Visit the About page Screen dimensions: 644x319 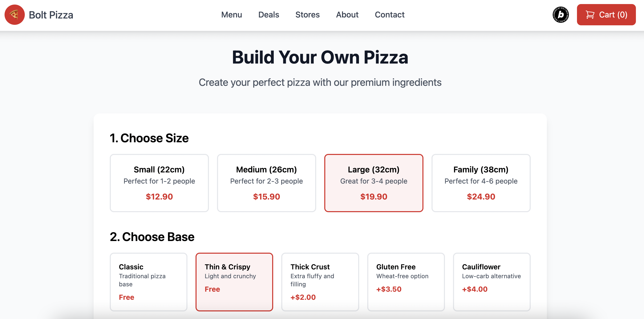pyautogui.click(x=347, y=15)
